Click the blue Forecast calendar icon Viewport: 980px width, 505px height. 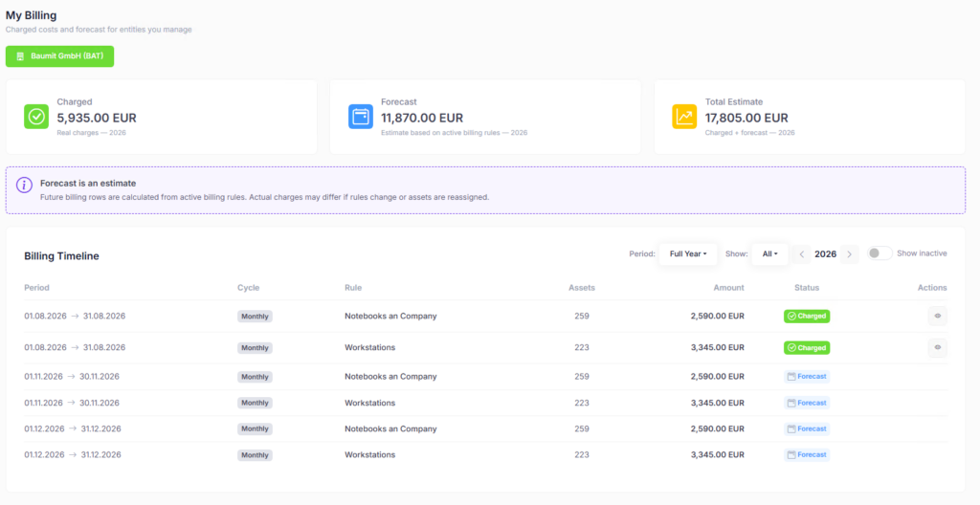361,117
